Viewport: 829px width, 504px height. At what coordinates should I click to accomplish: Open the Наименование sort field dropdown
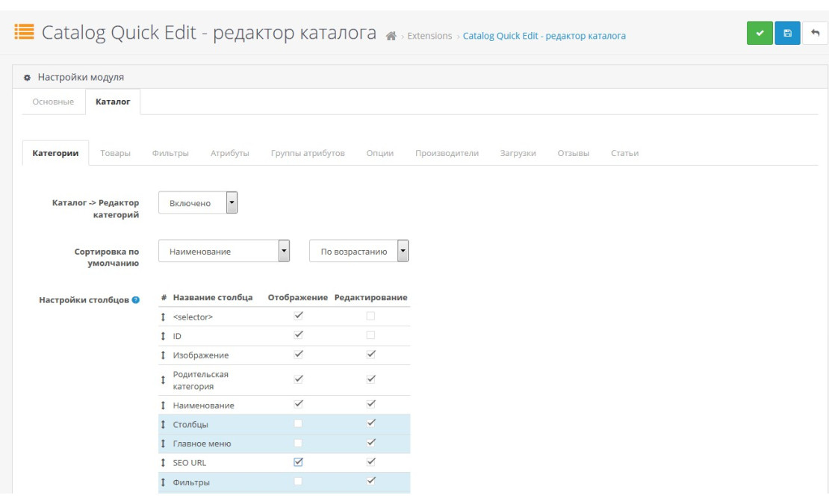coord(224,252)
